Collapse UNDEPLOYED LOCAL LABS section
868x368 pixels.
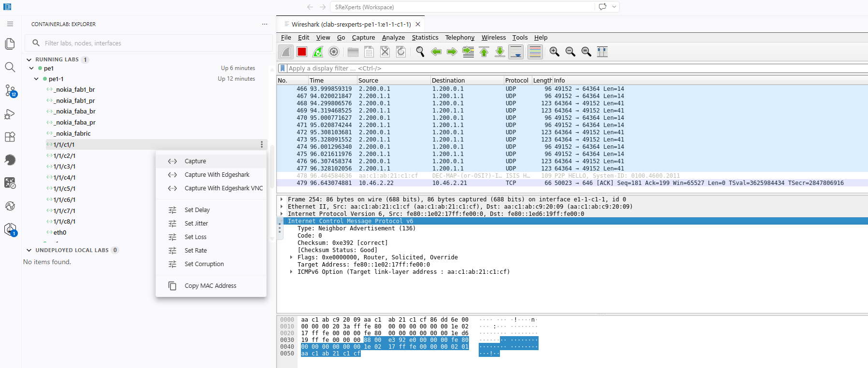[29, 250]
